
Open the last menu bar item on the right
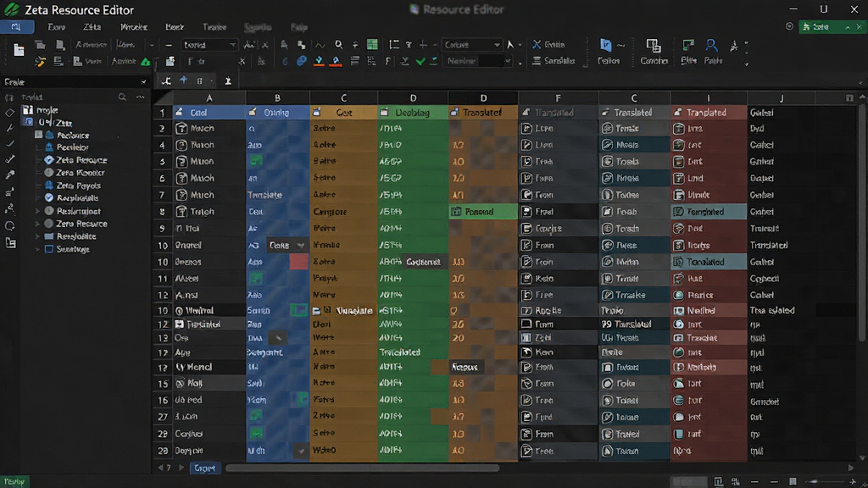[299, 26]
